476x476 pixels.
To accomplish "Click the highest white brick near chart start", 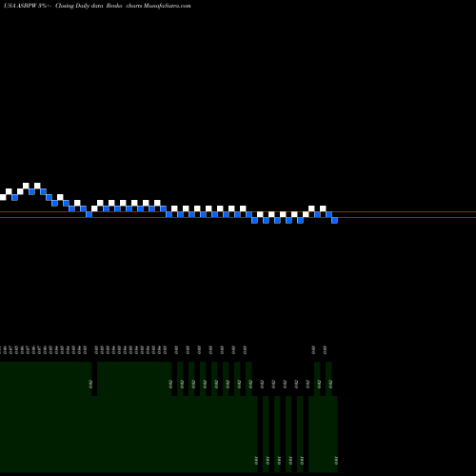I will click(x=26, y=186).
